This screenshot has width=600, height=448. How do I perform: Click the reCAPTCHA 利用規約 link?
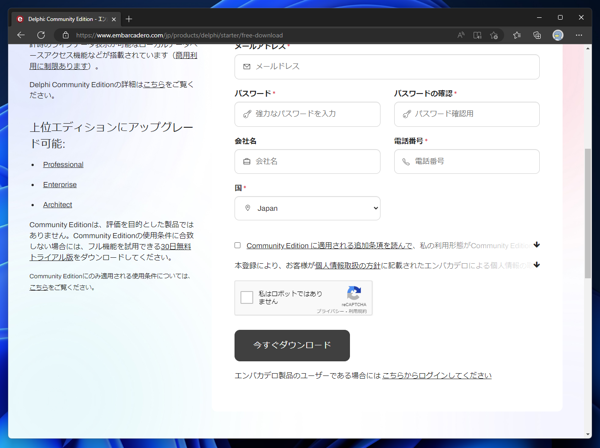[358, 311]
